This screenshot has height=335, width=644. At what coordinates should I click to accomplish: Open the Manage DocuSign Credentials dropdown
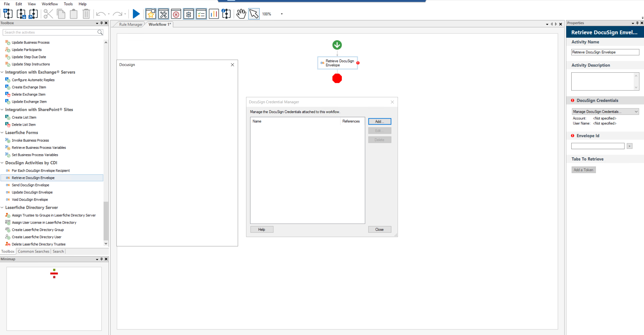[605, 112]
